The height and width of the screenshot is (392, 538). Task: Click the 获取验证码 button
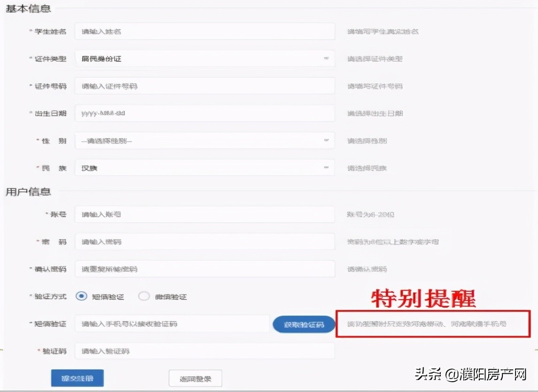[304, 324]
